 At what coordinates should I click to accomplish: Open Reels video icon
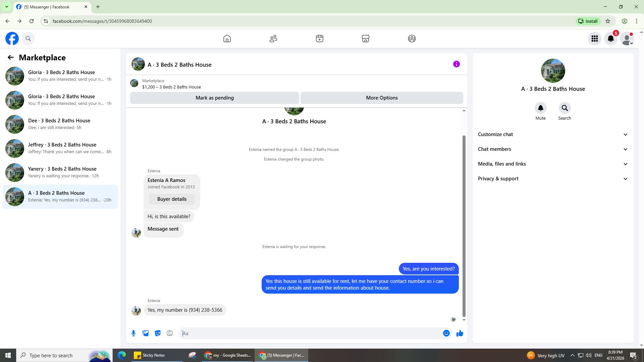click(x=320, y=39)
